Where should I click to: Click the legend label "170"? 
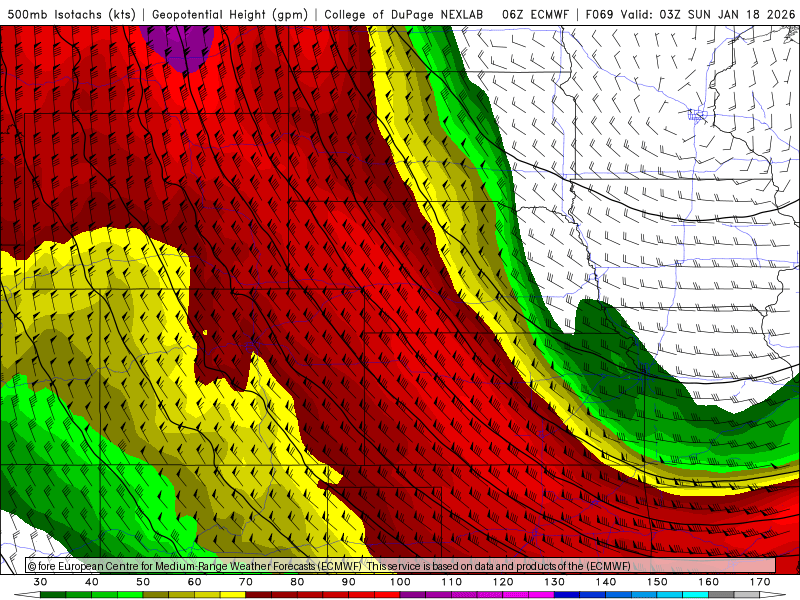(760, 582)
